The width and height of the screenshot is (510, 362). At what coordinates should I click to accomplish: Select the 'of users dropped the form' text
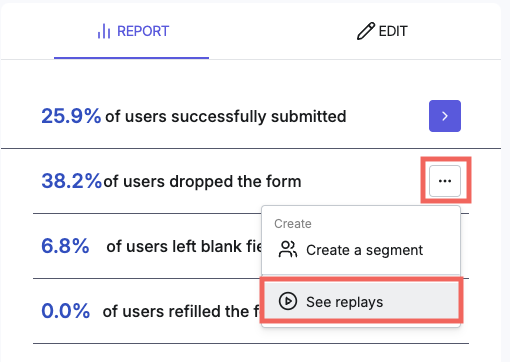pos(202,182)
